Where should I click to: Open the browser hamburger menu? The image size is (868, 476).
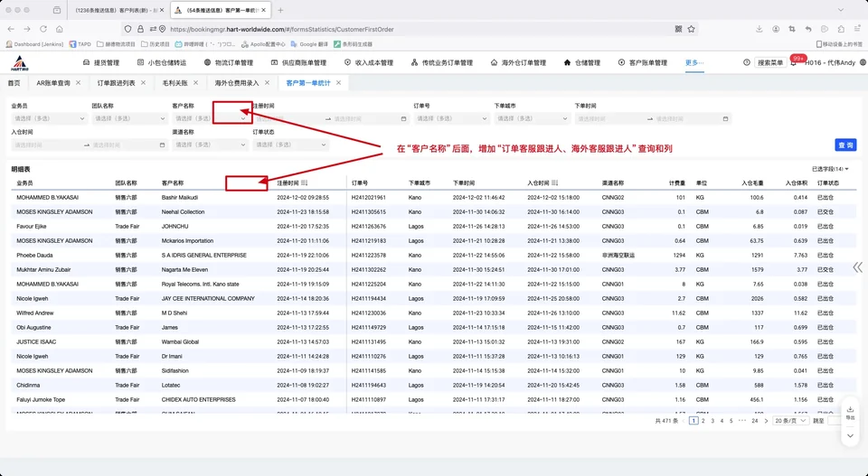point(857,29)
